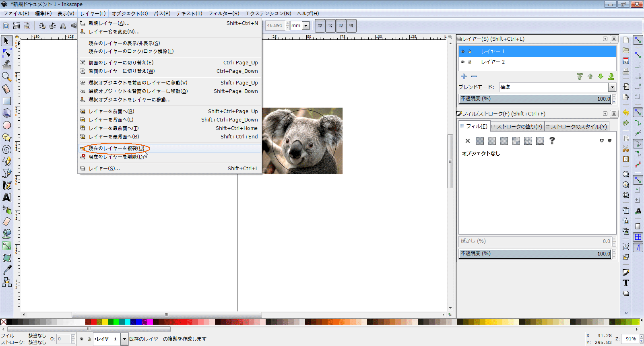Toggle lock icon of レイヤー 2

(x=469, y=62)
